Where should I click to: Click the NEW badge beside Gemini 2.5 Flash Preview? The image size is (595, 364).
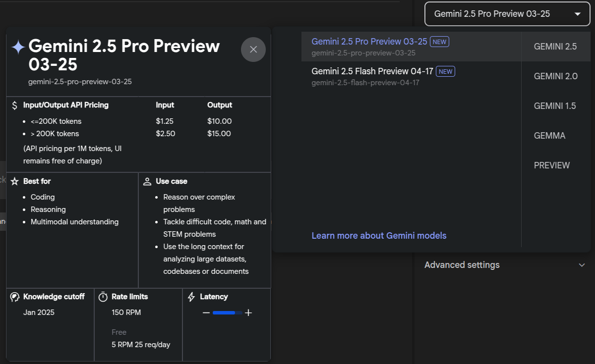[x=445, y=71]
